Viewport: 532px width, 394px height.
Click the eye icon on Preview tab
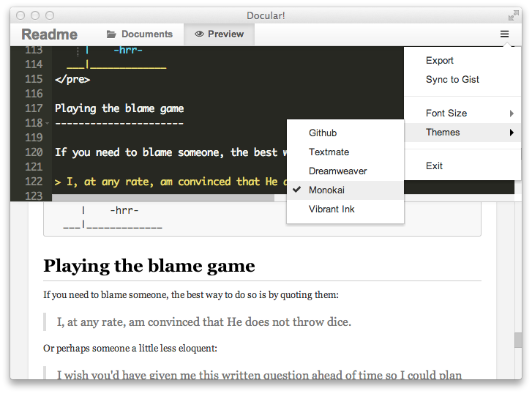coord(198,34)
